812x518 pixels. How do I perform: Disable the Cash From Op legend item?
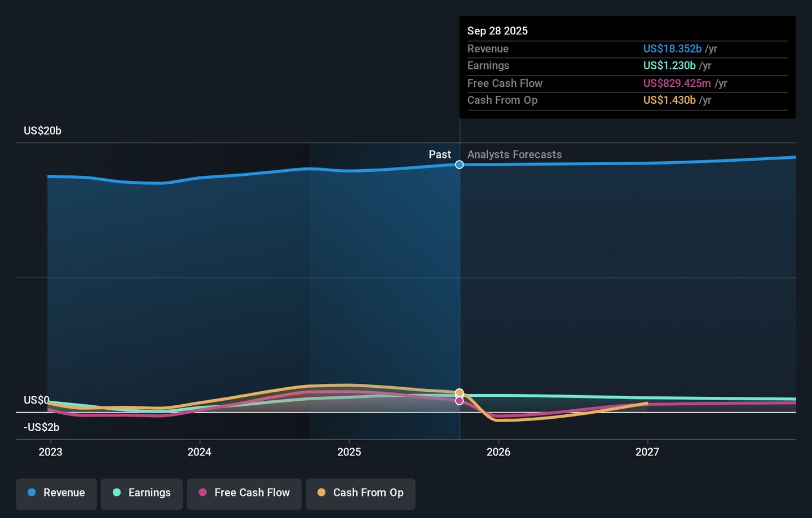click(x=360, y=493)
